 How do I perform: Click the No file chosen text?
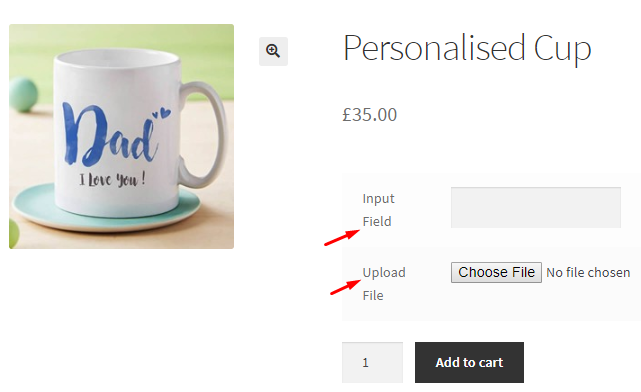click(x=588, y=273)
